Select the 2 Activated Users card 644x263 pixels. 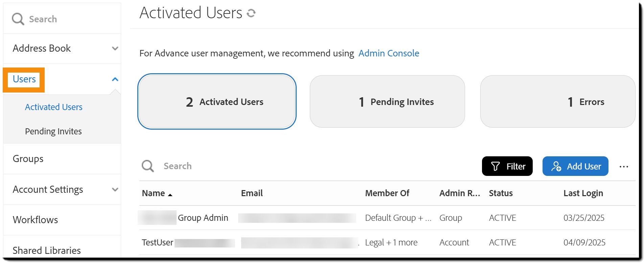[217, 102]
